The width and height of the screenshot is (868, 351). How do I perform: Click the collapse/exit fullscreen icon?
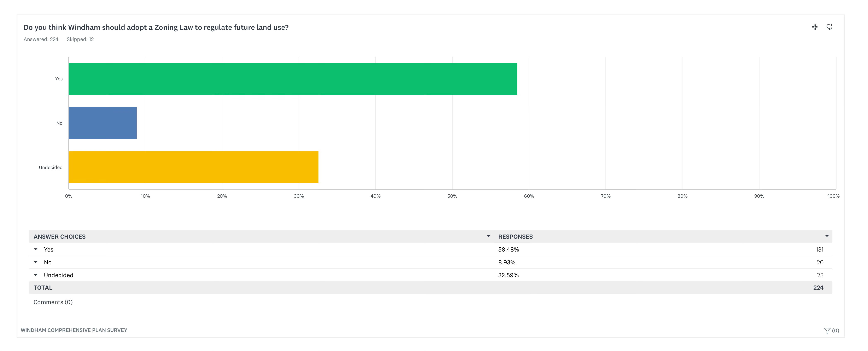coord(814,27)
